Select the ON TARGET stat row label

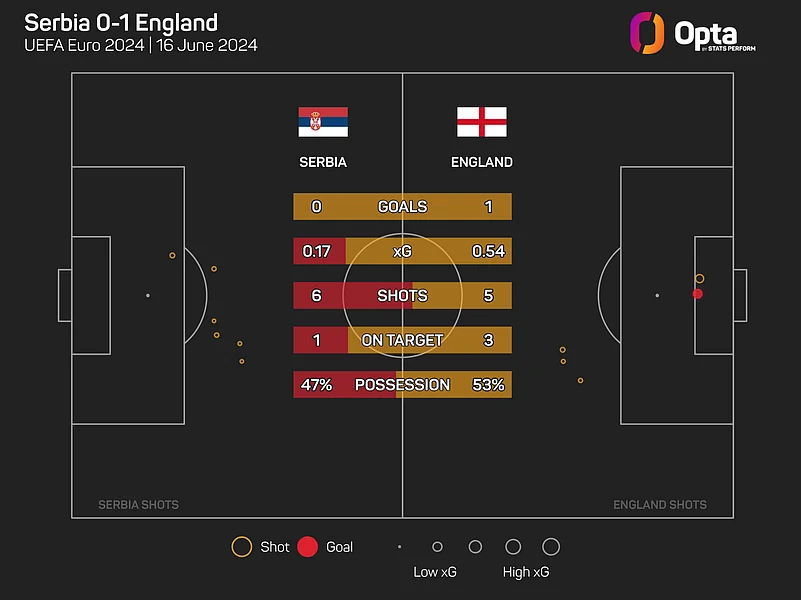(x=402, y=340)
